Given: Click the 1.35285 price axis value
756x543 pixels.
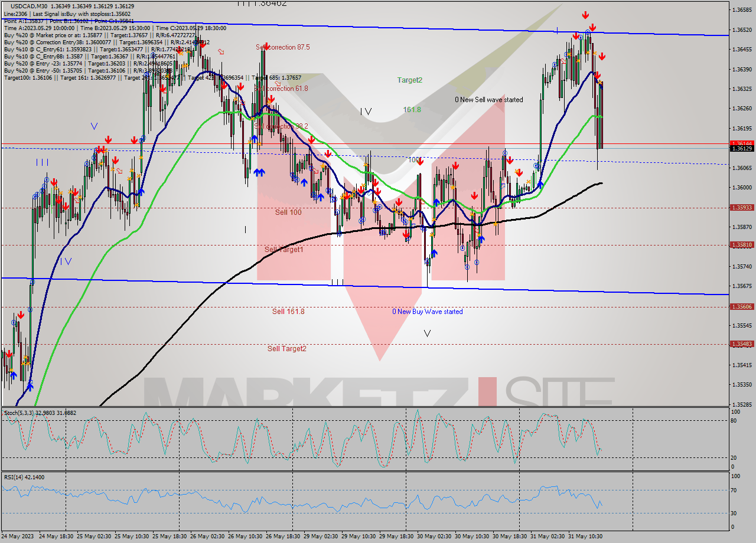Looking at the screenshot, I should [x=741, y=405].
